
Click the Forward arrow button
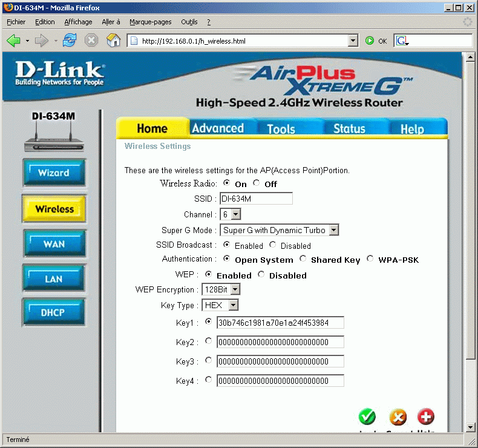point(42,41)
